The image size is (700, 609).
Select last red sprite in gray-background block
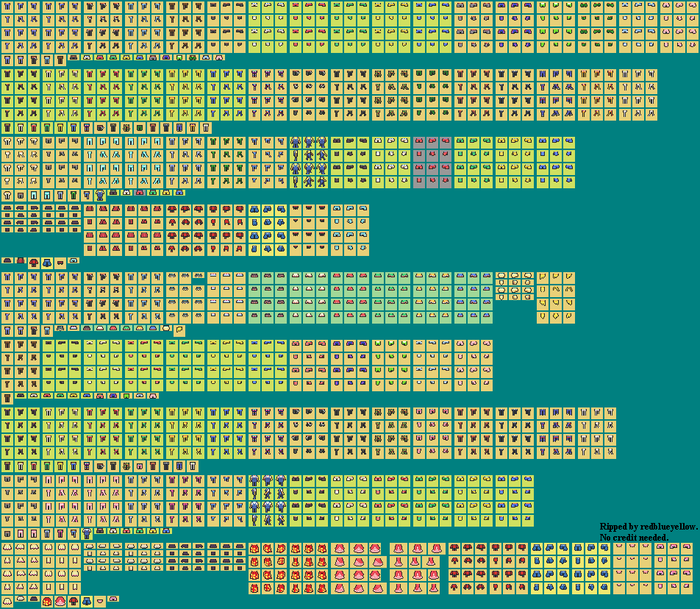446,181
